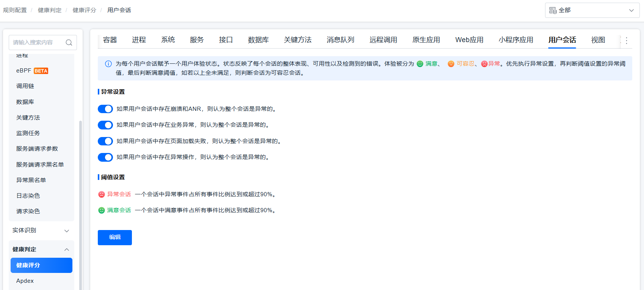This screenshot has height=290, width=644.
Task: Open the 全部 dropdown at top right
Action: (x=592, y=10)
